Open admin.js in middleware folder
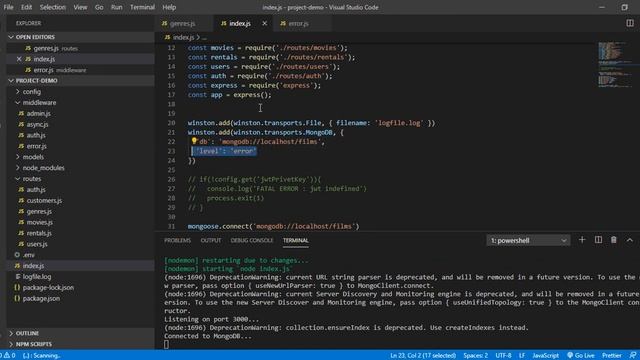Image resolution: width=640 pixels, height=360 pixels. [80, 113]
